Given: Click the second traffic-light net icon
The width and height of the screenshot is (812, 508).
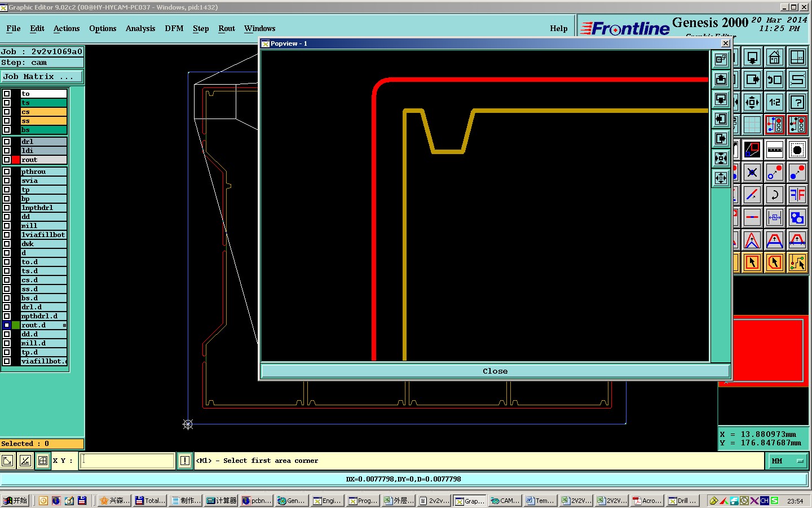Looking at the screenshot, I should (797, 124).
